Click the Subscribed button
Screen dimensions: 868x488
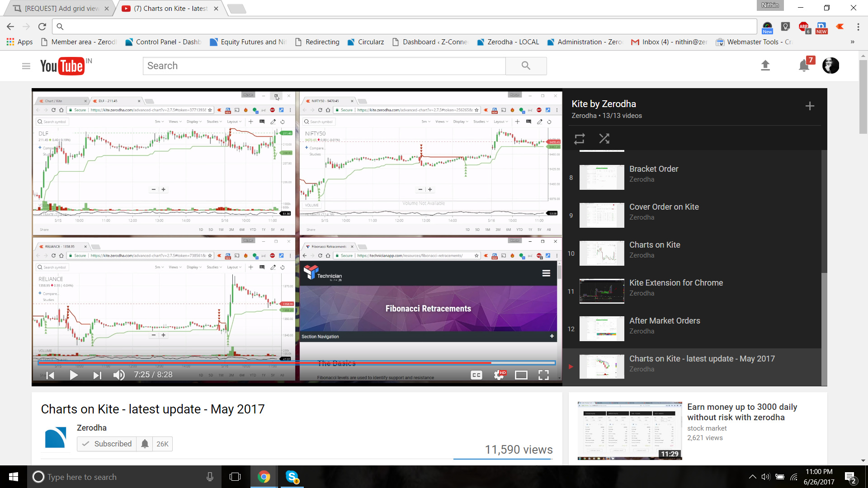pos(107,444)
